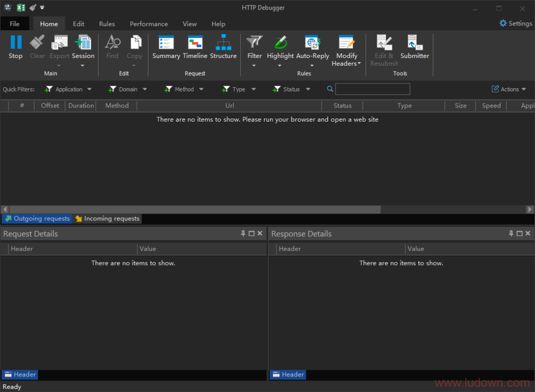Expand the Auto-Reply dropdown arrow

click(x=312, y=65)
